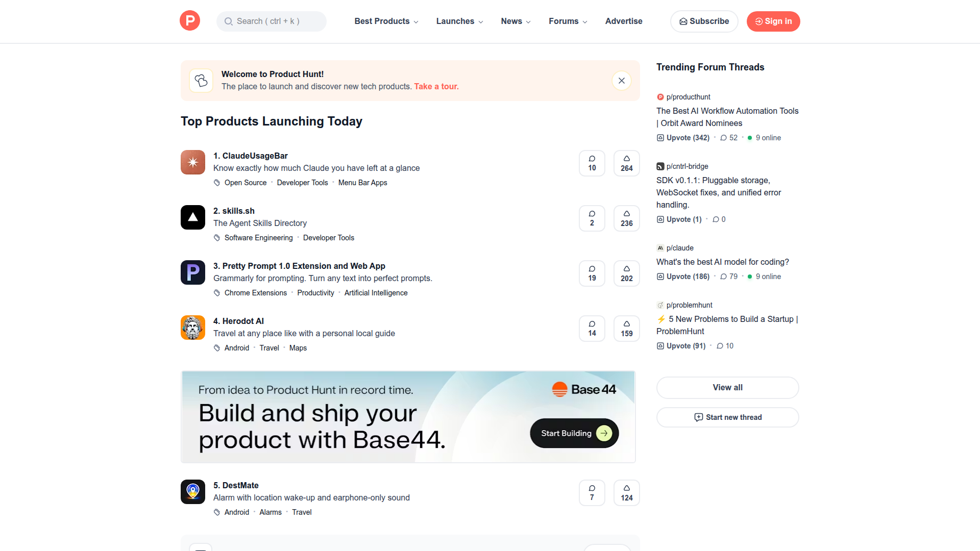The height and width of the screenshot is (551, 980).
Task: Click the Sign in button
Action: [773, 21]
